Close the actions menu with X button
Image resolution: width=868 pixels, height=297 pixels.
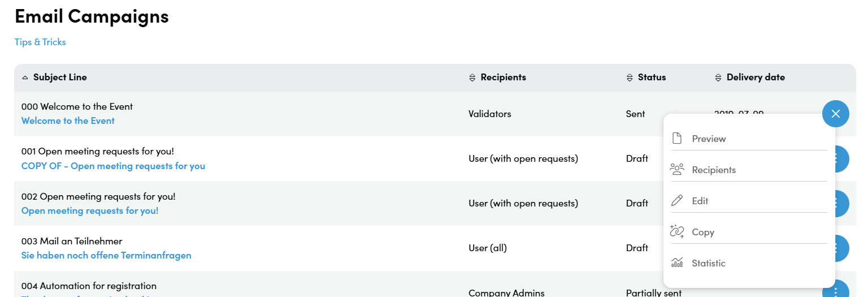[836, 114]
